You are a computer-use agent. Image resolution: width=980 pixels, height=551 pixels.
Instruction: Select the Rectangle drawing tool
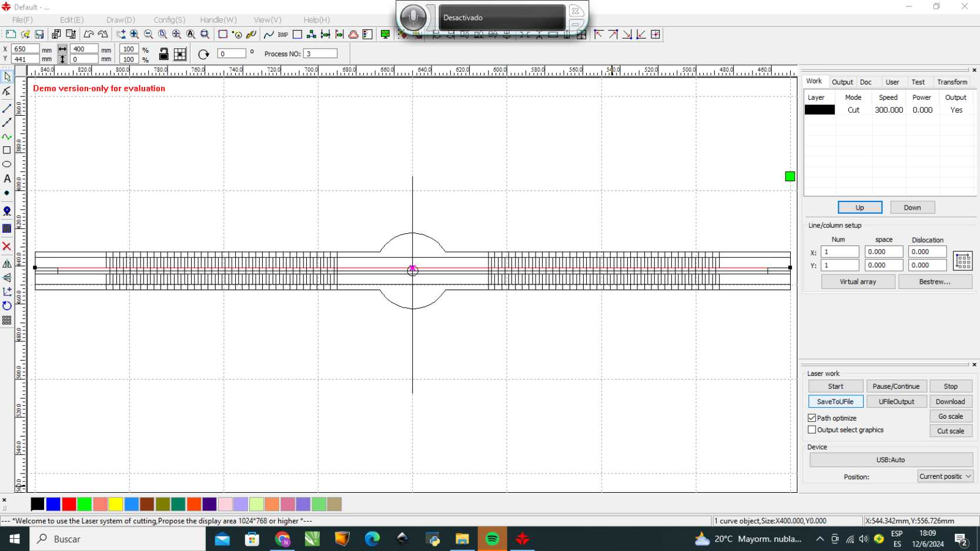[7, 150]
